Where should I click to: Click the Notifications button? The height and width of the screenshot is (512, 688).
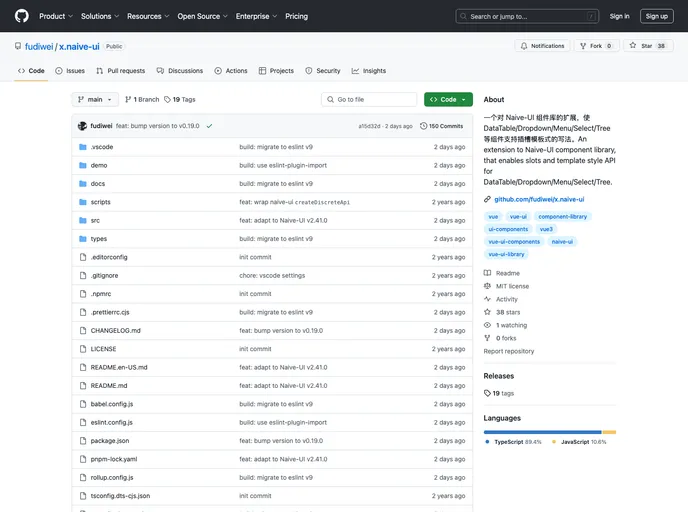(x=542, y=46)
